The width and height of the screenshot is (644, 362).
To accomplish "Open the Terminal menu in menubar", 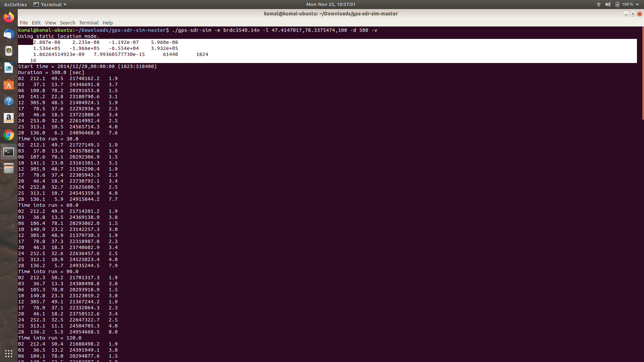I will pos(89,23).
